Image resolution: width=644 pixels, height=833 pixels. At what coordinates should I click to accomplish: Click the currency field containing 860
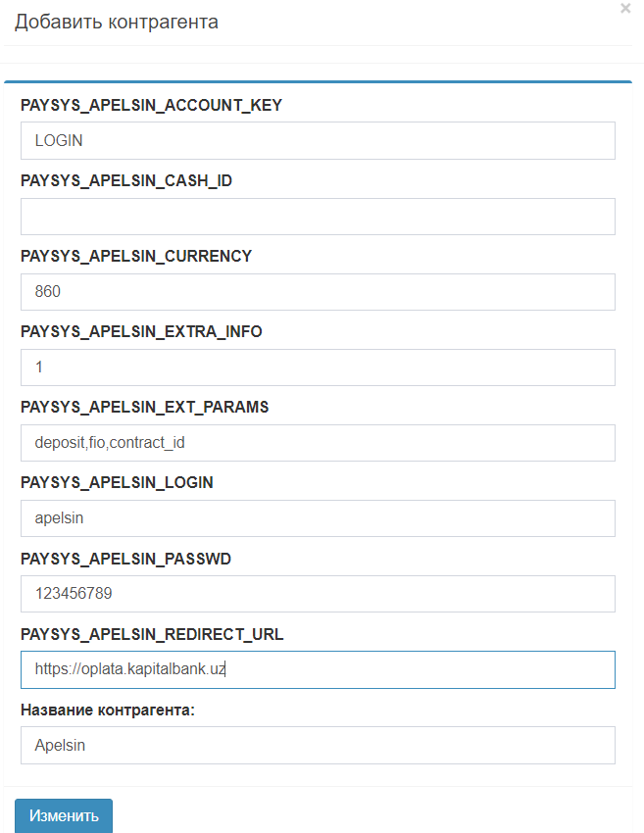(317, 292)
